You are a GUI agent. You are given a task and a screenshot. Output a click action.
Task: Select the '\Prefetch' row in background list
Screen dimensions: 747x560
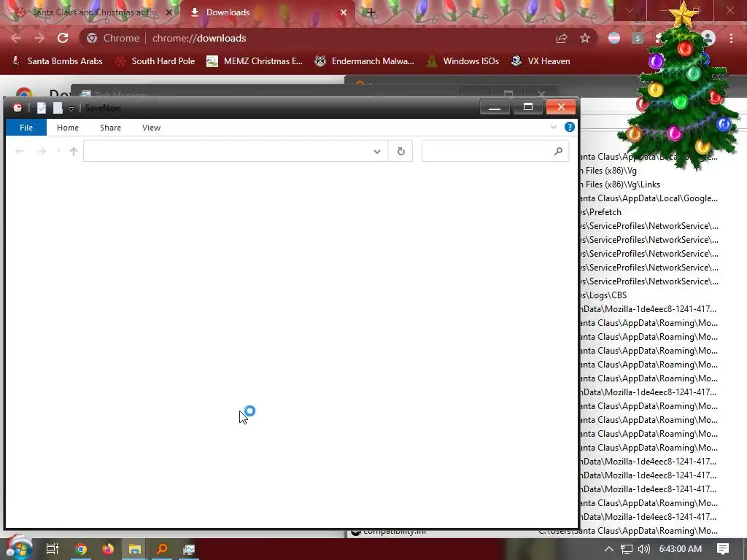(601, 212)
